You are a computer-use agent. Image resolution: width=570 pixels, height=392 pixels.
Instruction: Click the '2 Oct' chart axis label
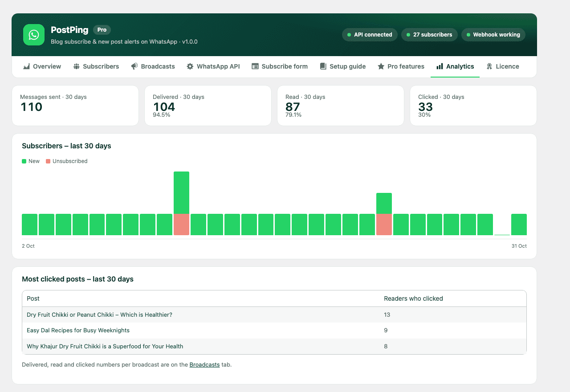point(28,246)
